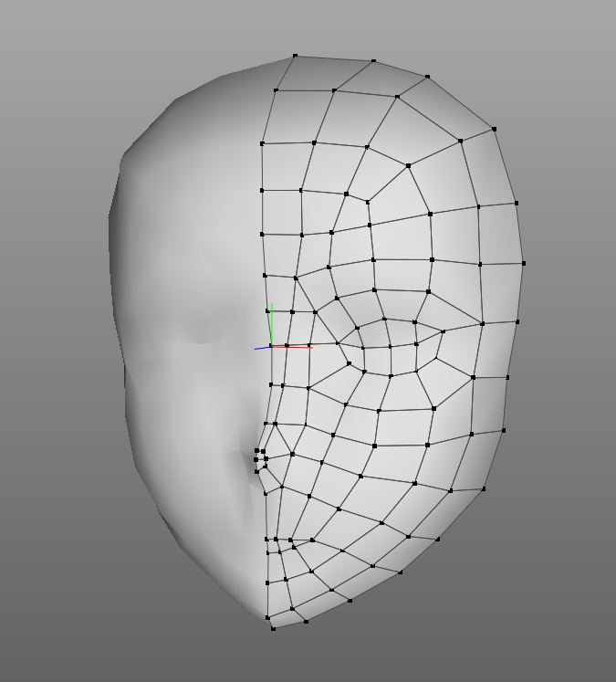
Task: Click the blue Z-axis gizmo handle
Action: 263,348
